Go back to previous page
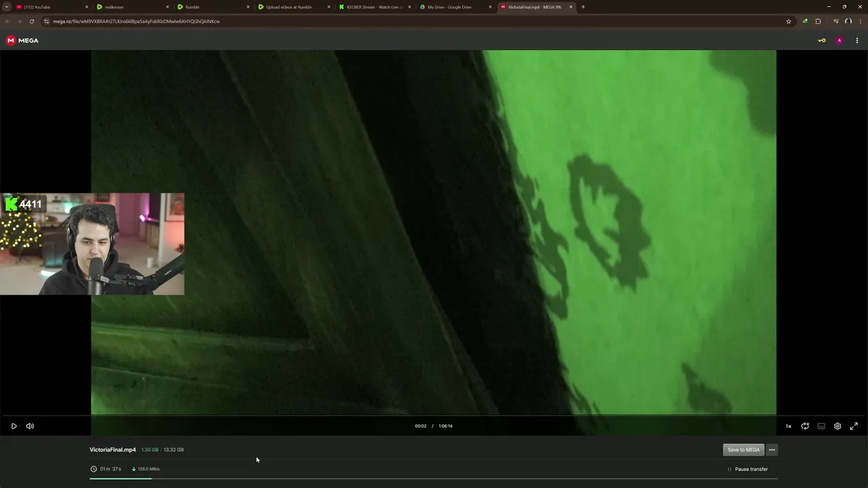Image resolution: width=868 pixels, height=488 pixels. click(7, 21)
